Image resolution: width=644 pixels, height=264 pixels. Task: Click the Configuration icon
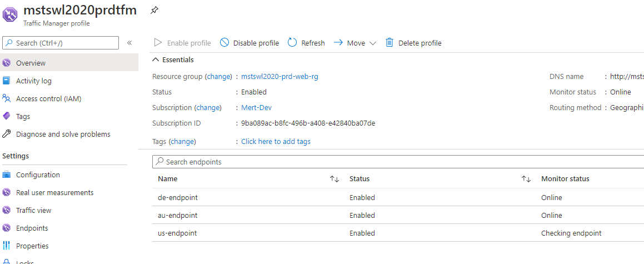point(6,175)
